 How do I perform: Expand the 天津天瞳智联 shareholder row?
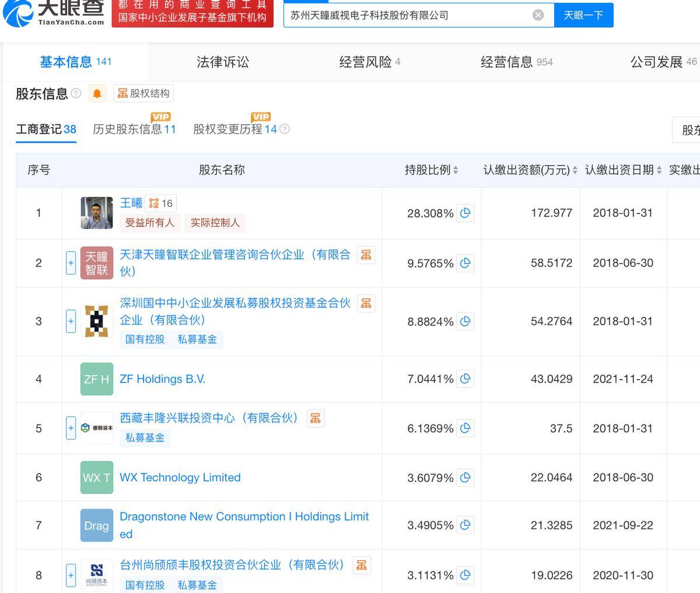[71, 263]
